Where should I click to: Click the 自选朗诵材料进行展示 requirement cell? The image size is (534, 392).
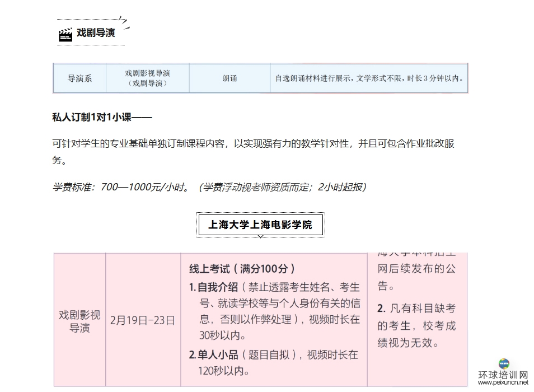[369, 78]
